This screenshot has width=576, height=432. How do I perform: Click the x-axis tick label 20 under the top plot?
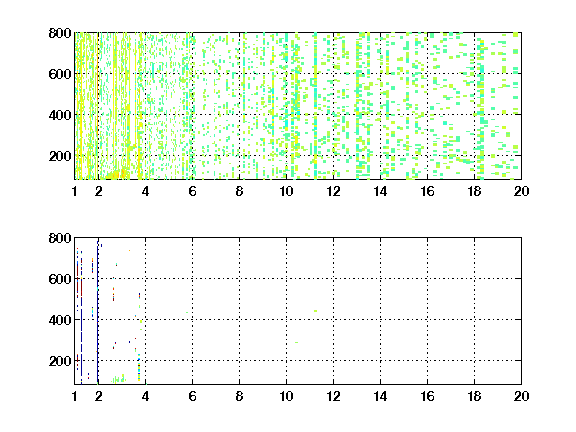point(521,191)
